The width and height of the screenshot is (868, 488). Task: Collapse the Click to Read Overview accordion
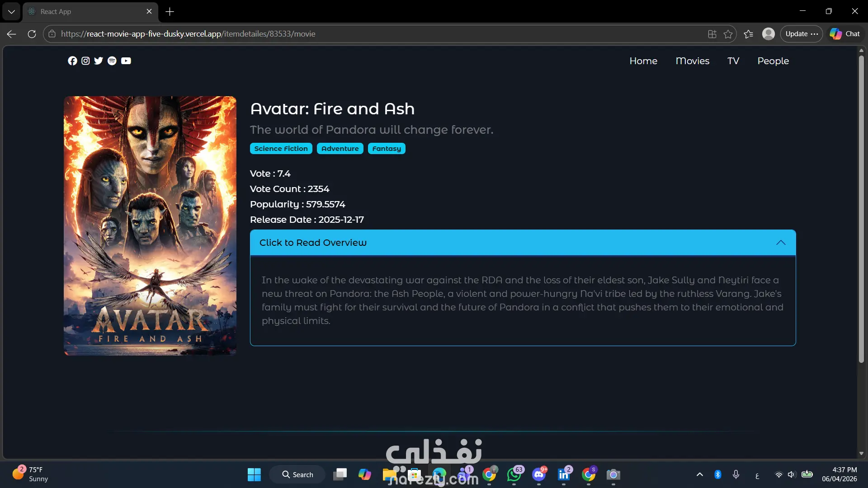[523, 243]
